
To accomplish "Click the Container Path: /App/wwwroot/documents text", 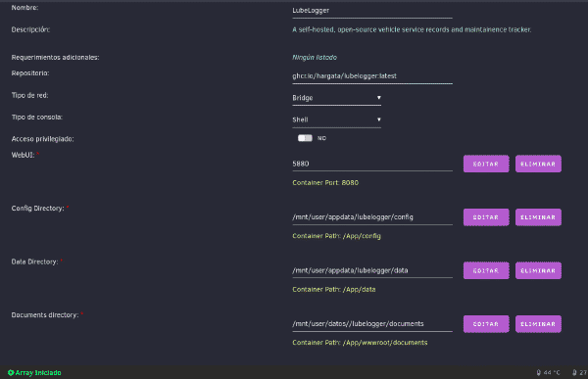I will pos(360,343).
